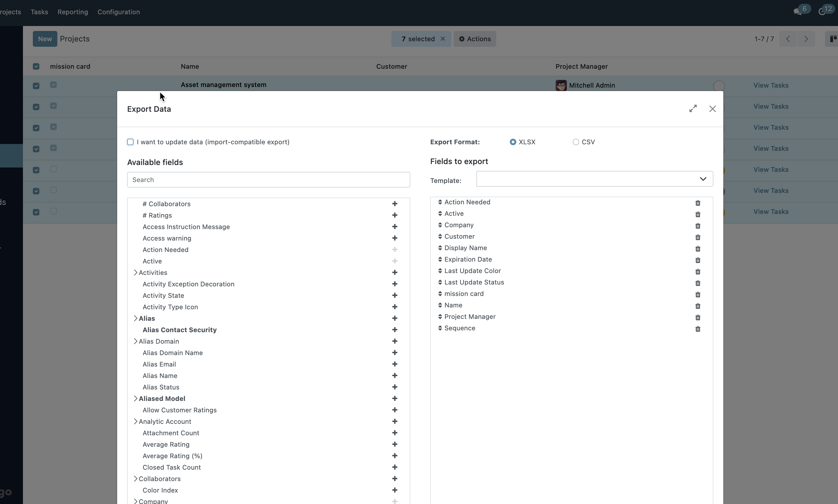Expand the Activities field tree
The height and width of the screenshot is (504, 838).
(x=135, y=273)
